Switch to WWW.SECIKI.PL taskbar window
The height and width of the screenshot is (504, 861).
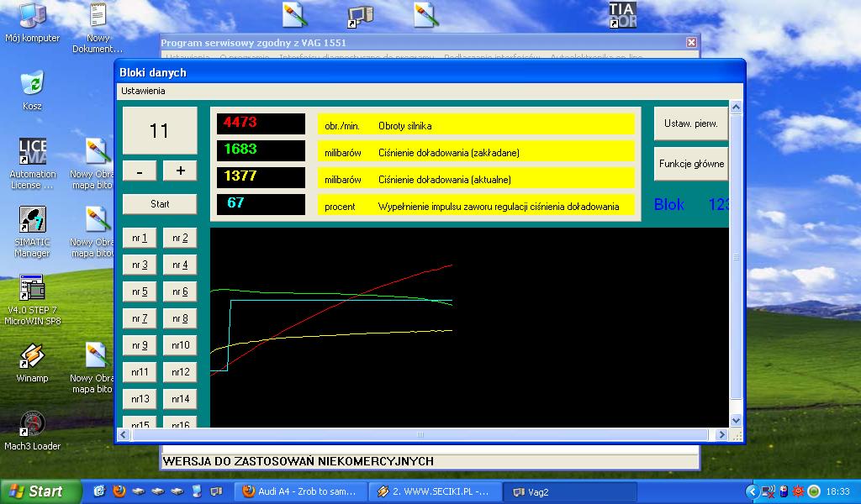pos(436,492)
